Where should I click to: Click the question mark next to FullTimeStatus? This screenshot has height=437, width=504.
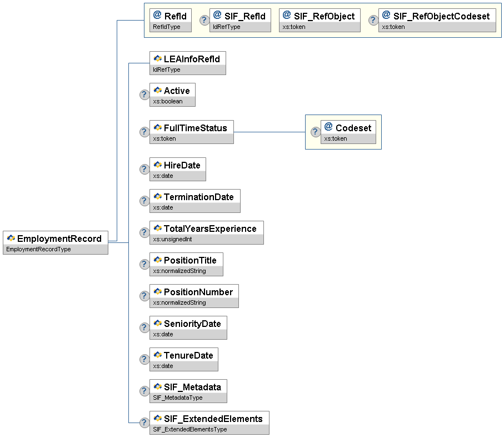tap(144, 132)
